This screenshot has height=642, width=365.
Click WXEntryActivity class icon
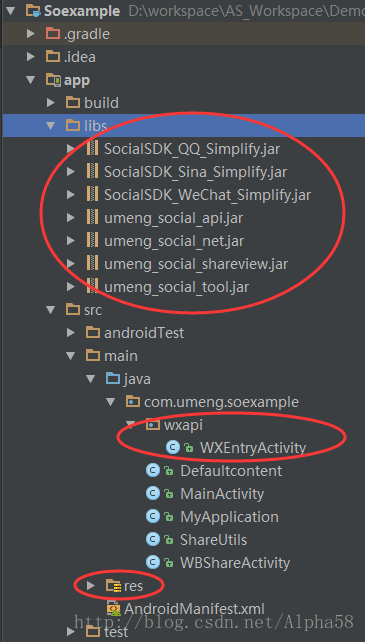(173, 448)
